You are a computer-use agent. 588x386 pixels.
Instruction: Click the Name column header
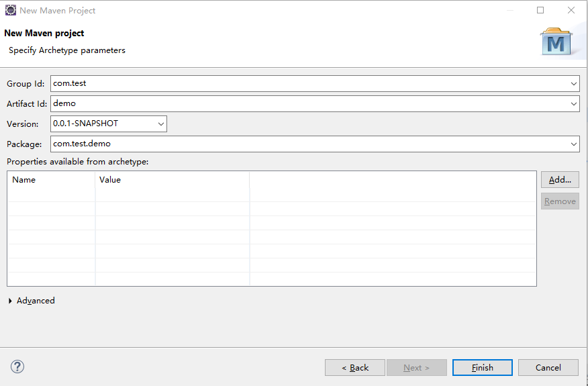[x=52, y=180]
